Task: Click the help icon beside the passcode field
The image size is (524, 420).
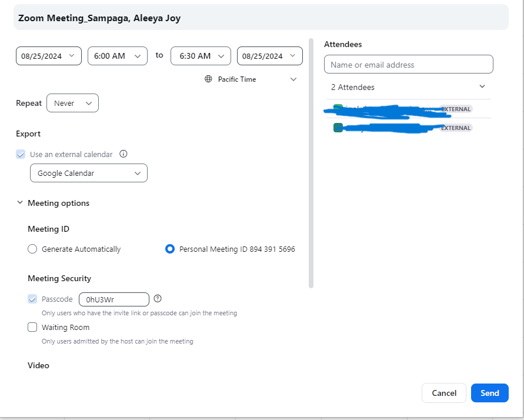Action: [x=158, y=298]
